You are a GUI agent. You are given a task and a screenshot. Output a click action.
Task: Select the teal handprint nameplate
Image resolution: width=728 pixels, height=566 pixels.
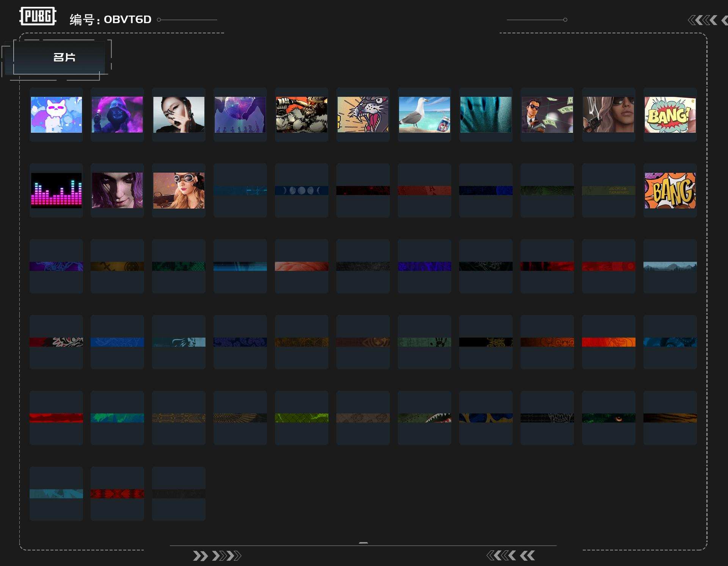click(x=486, y=114)
